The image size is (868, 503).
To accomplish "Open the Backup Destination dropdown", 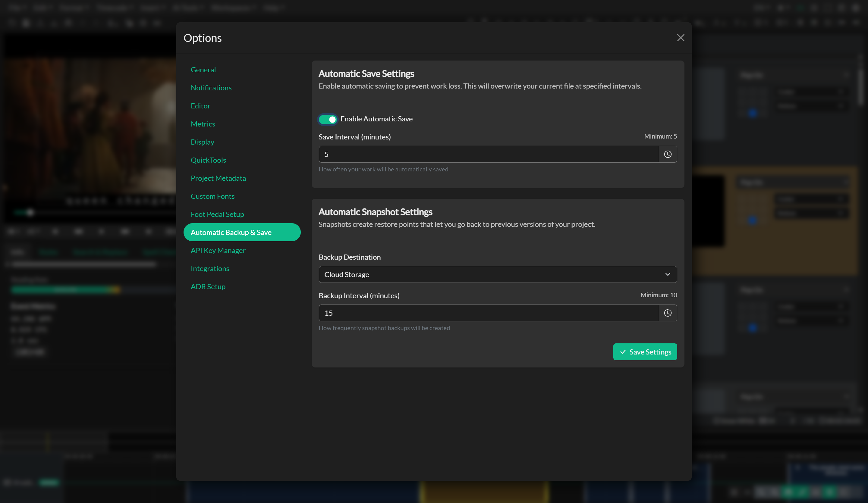I will tap(498, 274).
